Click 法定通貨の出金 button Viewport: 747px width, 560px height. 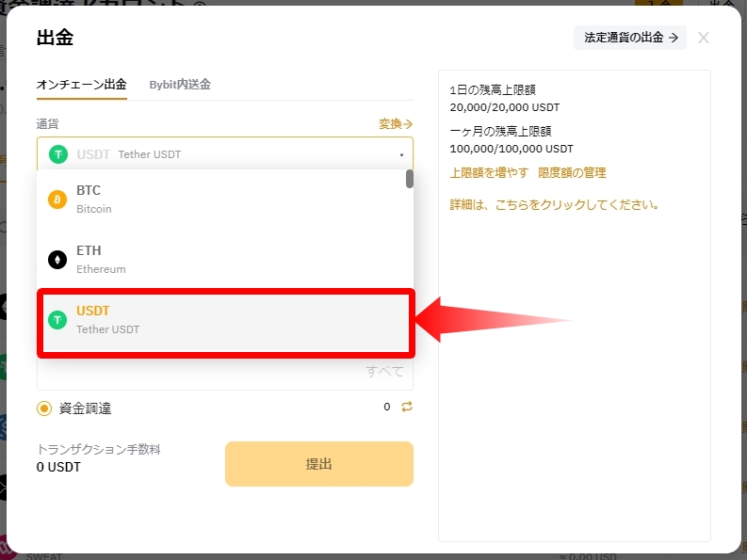click(630, 38)
